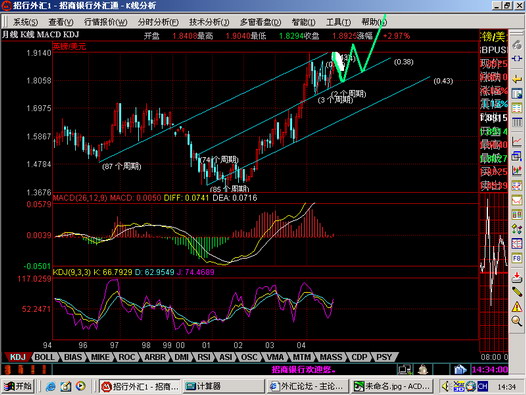Image resolution: width=526 pixels, height=395 pixels.
Task: Open the quote list table icon
Action: pyautogui.click(x=517, y=108)
